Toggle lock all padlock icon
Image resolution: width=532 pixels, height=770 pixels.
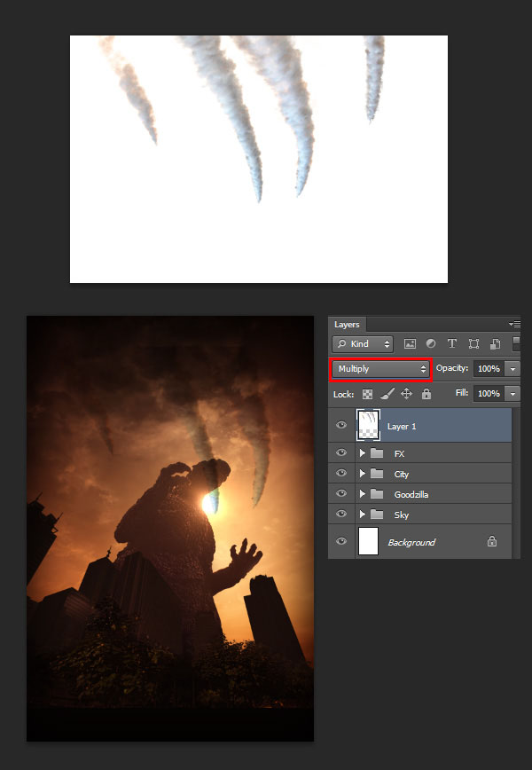pos(426,393)
